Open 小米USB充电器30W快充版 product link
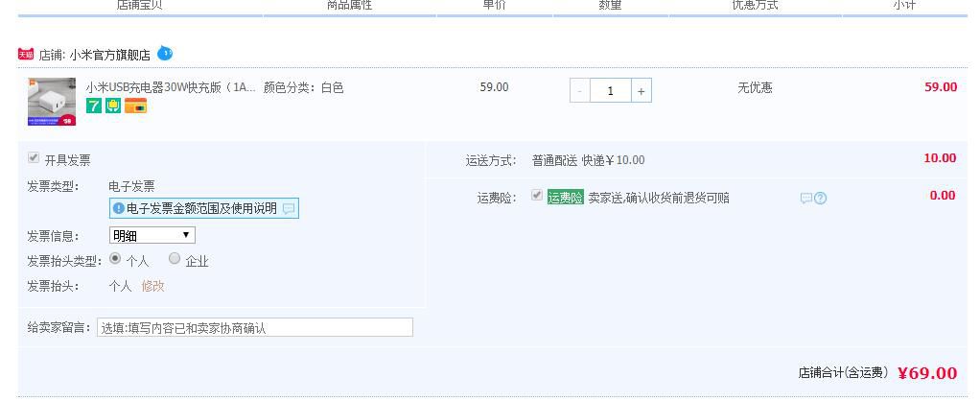The image size is (980, 401). [171, 87]
